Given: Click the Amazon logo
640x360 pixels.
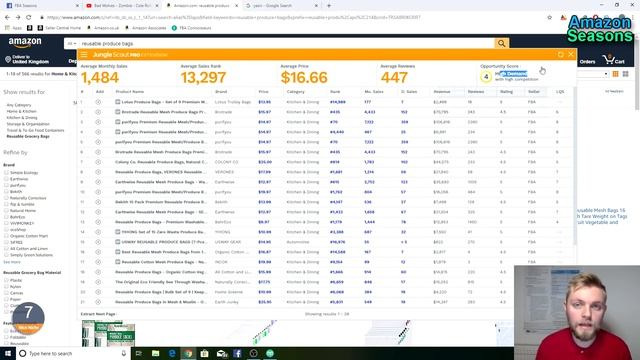Looking at the screenshot, I should pos(25,42).
